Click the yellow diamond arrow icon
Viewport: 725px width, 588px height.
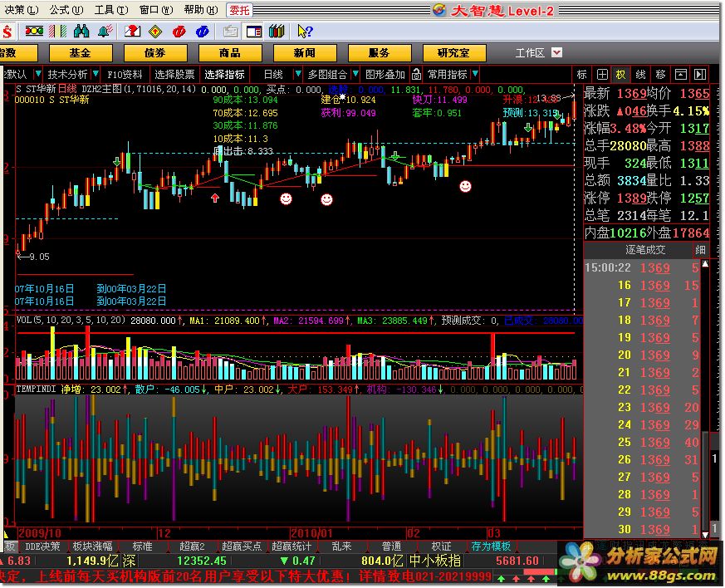click(155, 32)
